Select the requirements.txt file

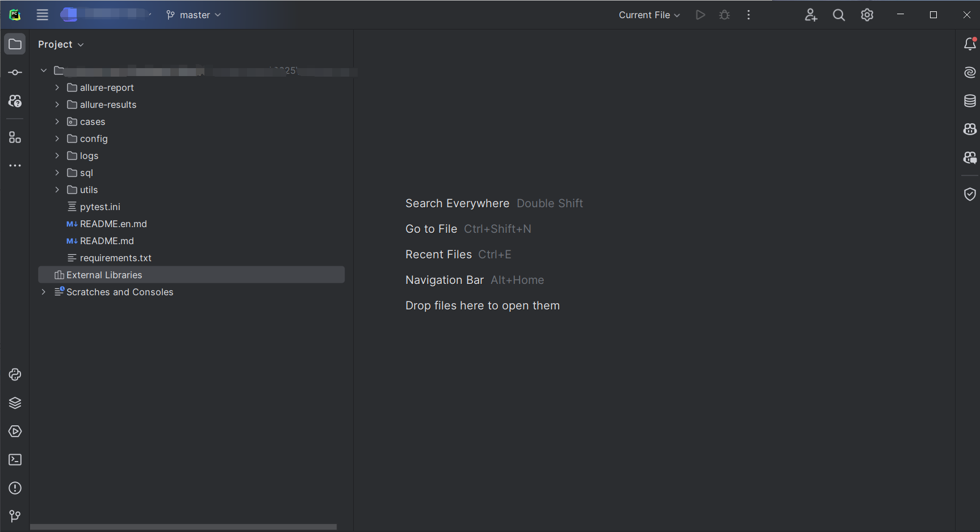pos(115,258)
